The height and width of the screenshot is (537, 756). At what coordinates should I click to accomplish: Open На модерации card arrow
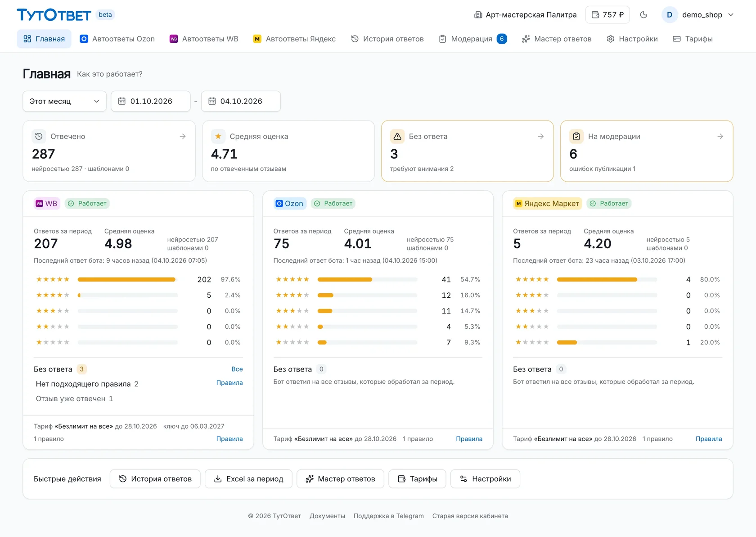(x=720, y=136)
